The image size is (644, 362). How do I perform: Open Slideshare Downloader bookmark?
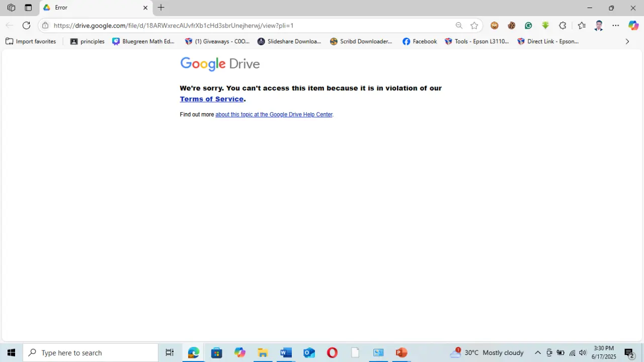(289, 42)
